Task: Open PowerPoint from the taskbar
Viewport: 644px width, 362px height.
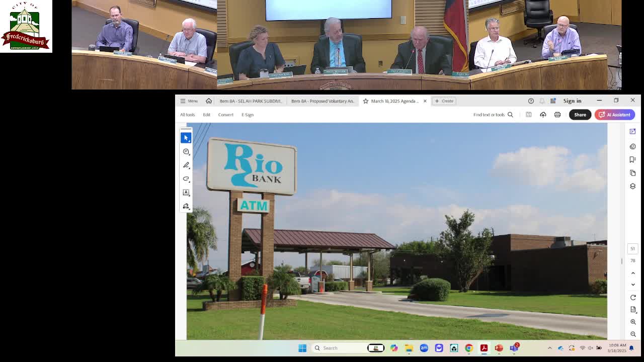Action: 499,348
